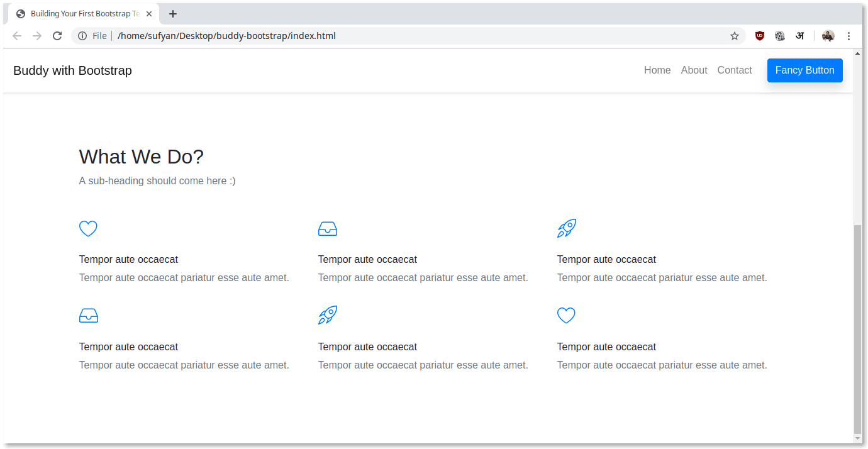This screenshot has width=868, height=449.
Task: Click the inbox tray icon in the second feature row
Action: coord(89,316)
